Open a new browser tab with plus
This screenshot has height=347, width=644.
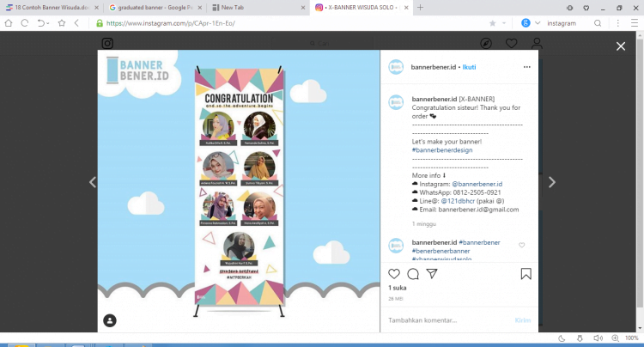420,8
